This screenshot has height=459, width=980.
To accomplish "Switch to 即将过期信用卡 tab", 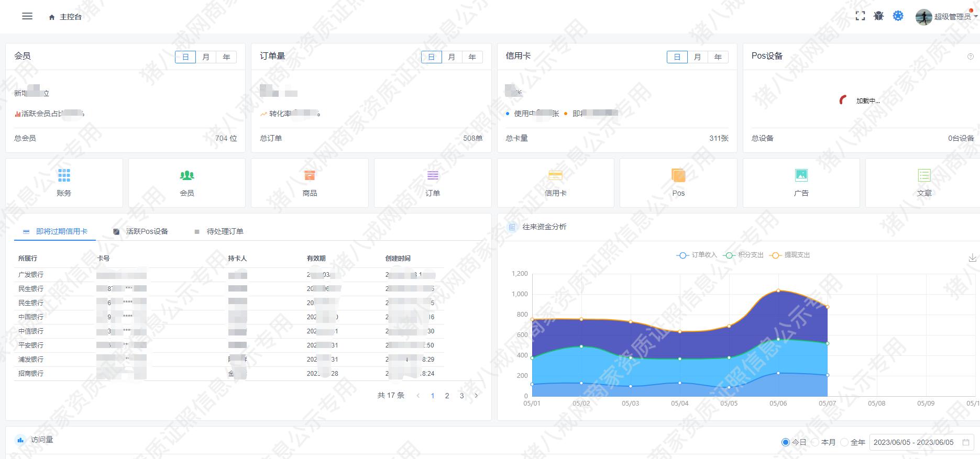I will pos(55,231).
